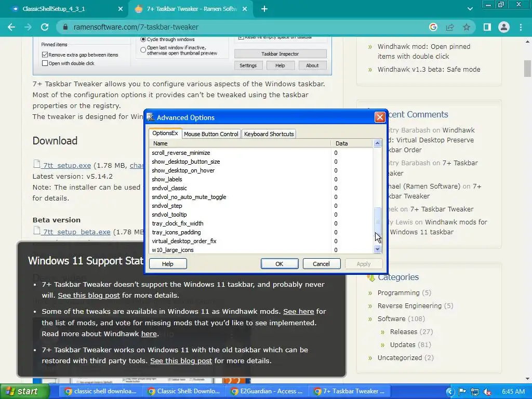This screenshot has width=532, height=399.
Task: Click the Settings button in screenshot
Action: 248,65
